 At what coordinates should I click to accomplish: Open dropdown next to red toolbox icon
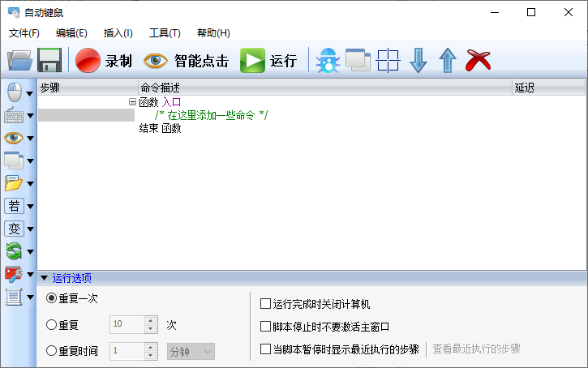pos(30,274)
